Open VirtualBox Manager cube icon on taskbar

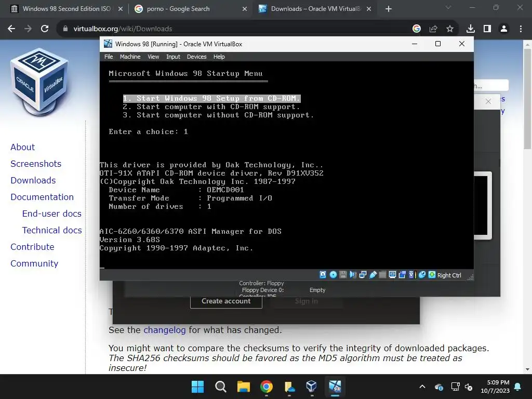point(311,387)
